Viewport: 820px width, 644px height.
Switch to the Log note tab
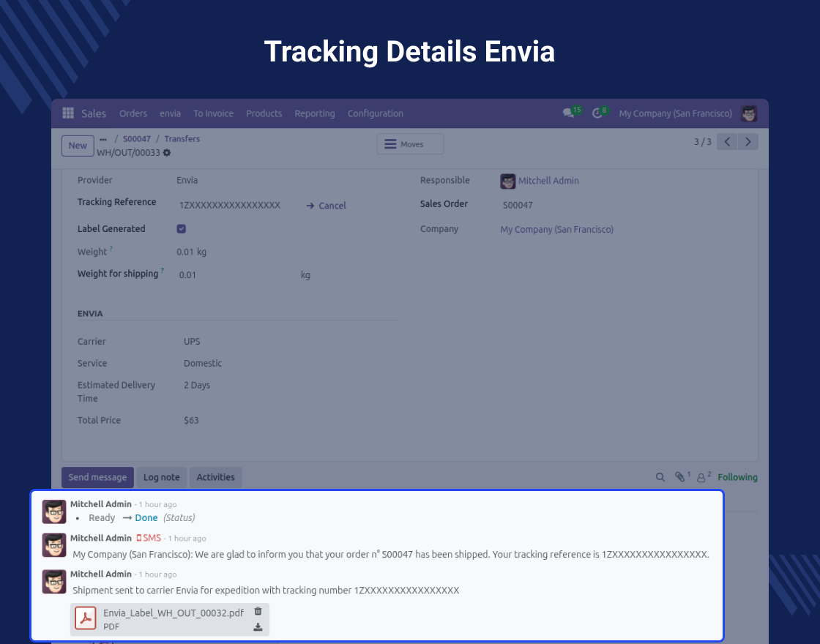162,477
